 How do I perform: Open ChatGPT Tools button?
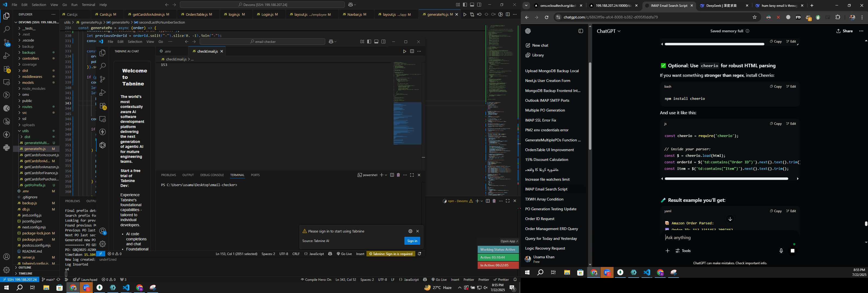[683, 251]
